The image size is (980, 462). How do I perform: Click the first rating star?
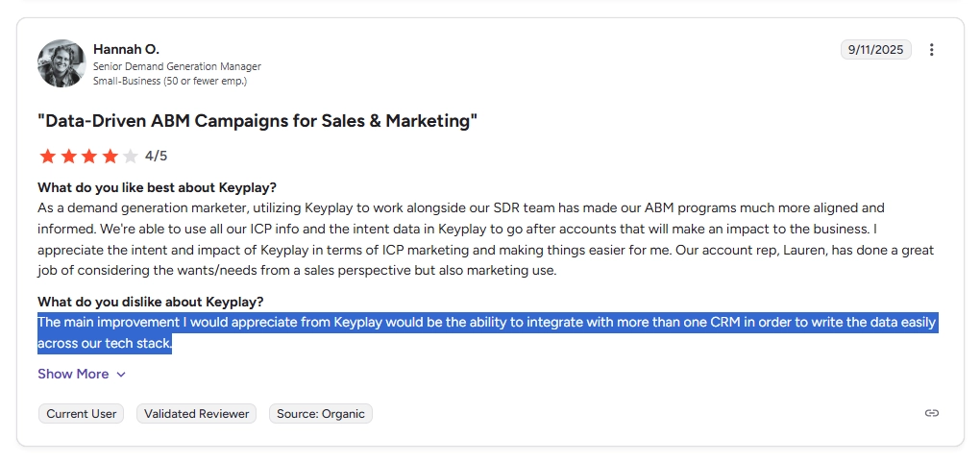pos(46,156)
